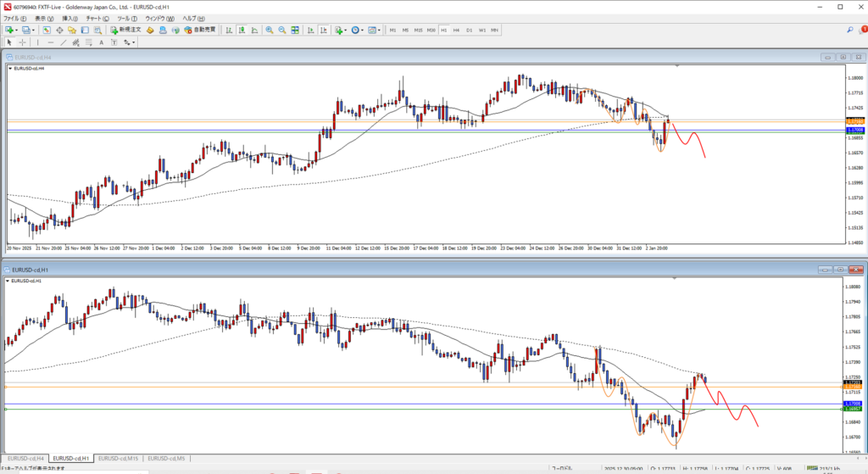
Task: Open the ファイル (File) menu
Action: (16, 18)
